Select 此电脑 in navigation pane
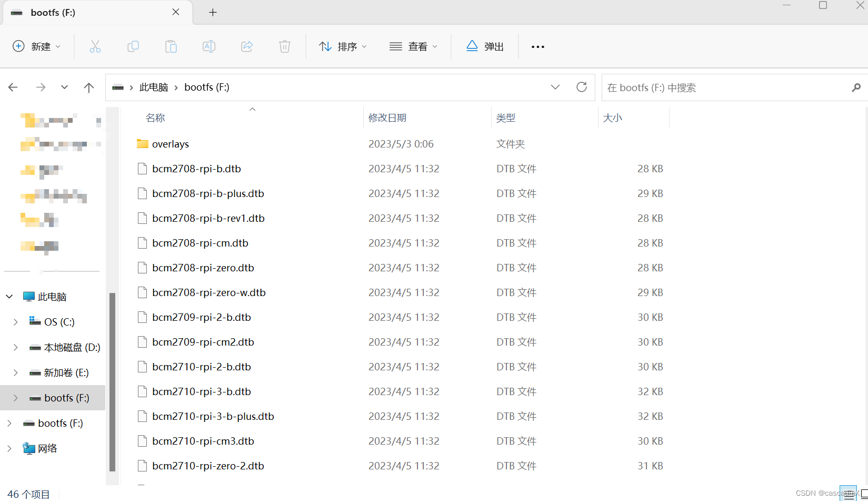Image resolution: width=868 pixels, height=501 pixels. coord(52,297)
